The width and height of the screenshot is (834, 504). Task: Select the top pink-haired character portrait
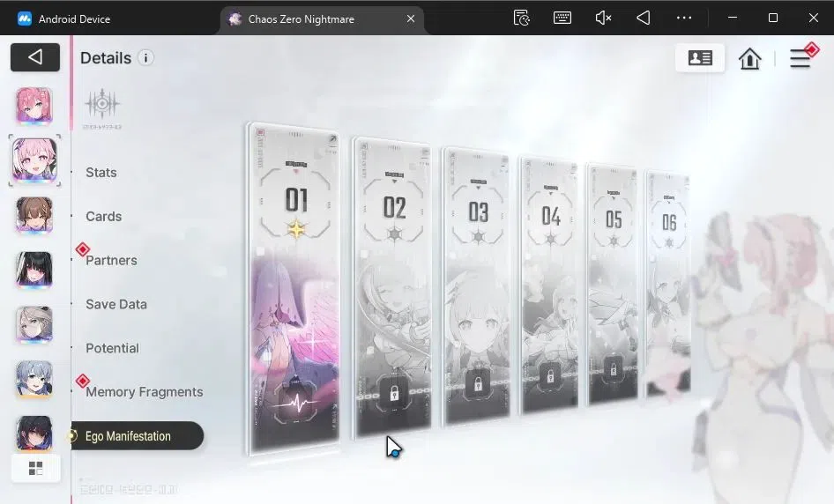click(x=34, y=106)
